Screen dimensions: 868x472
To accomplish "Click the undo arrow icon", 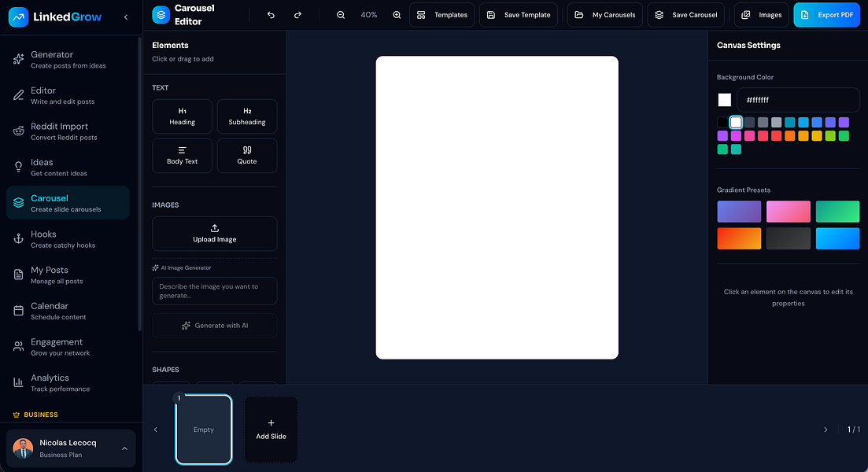I will pyautogui.click(x=271, y=15).
